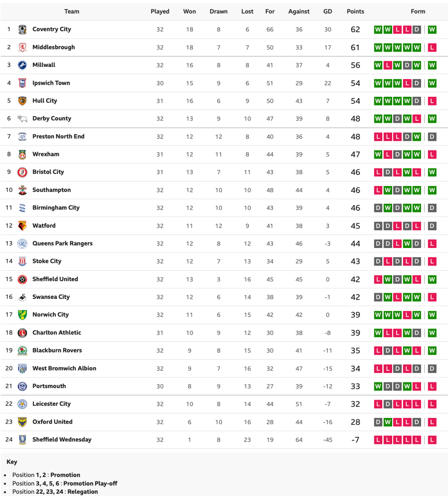This screenshot has width=448, height=496.
Task: Click the Middlesbrough club badge icon
Action: (22, 47)
